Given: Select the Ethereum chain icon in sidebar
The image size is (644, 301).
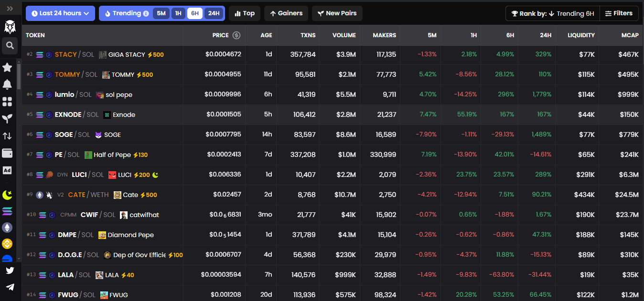Looking at the screenshot, I should click(x=7, y=228).
